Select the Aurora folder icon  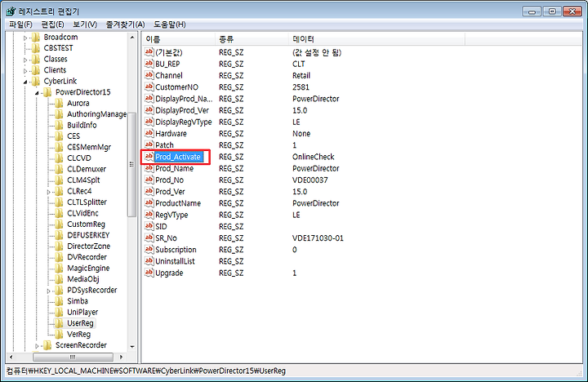pyautogui.click(x=59, y=103)
